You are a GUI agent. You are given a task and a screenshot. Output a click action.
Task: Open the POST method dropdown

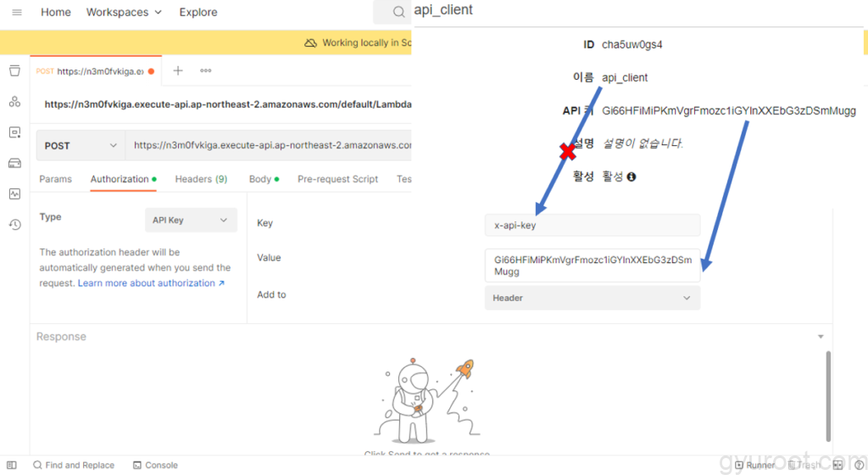81,146
